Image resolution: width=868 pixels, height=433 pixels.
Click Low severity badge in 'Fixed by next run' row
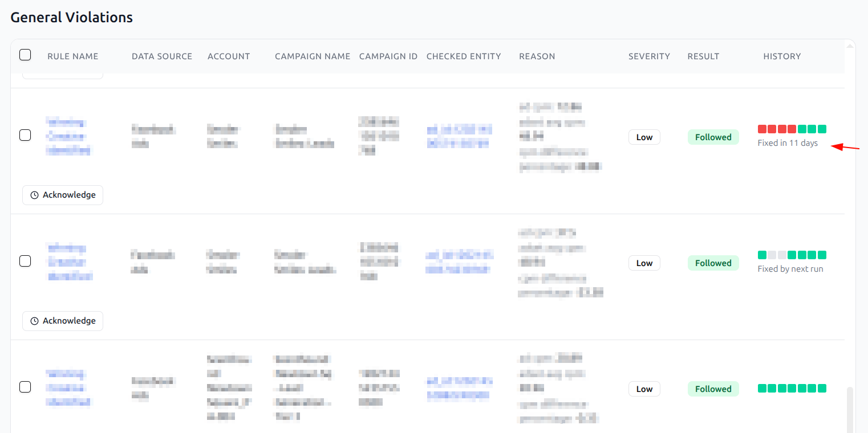coord(644,263)
